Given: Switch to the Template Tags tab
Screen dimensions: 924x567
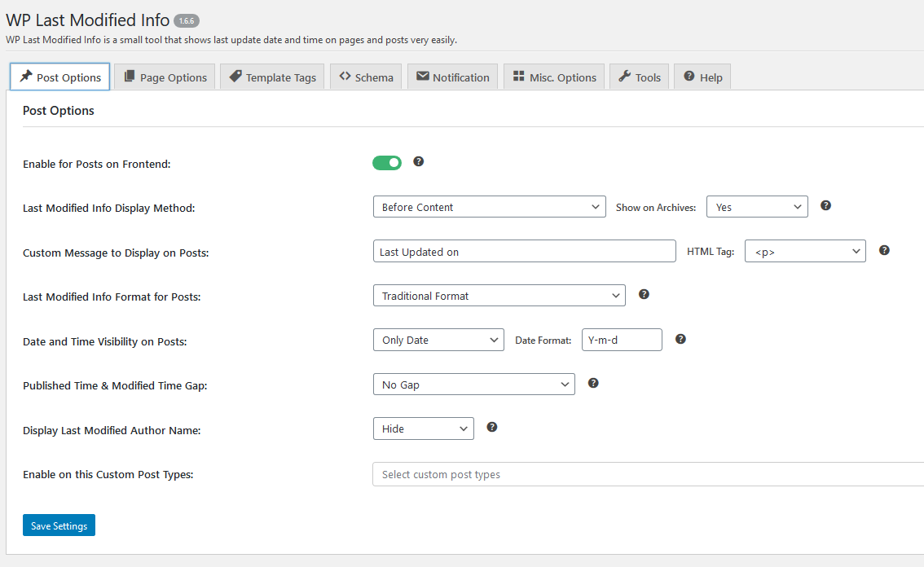Looking at the screenshot, I should tap(272, 77).
